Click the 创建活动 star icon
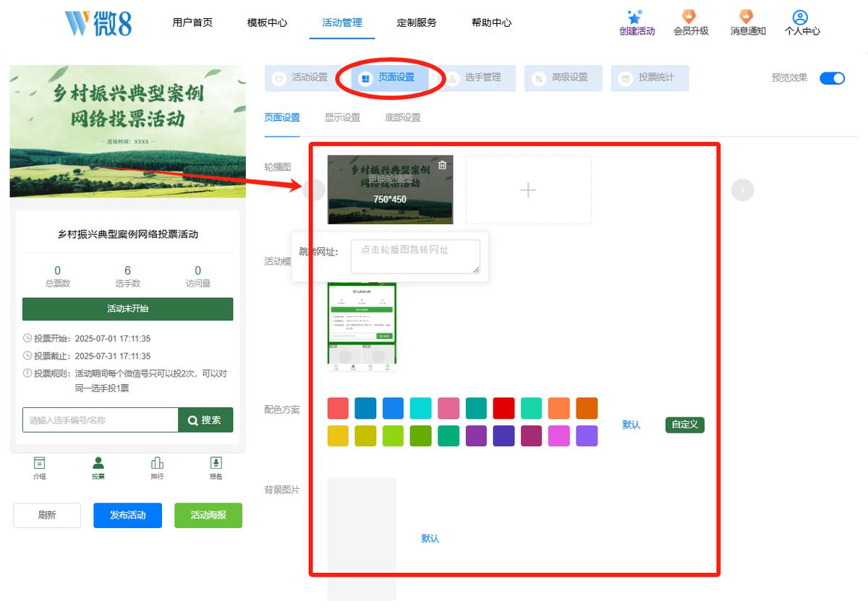This screenshot has width=868, height=612. (x=635, y=17)
